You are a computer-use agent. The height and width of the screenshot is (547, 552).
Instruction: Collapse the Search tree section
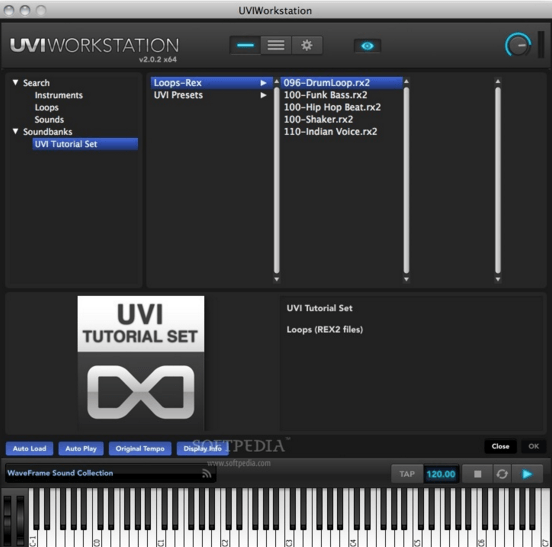point(15,82)
